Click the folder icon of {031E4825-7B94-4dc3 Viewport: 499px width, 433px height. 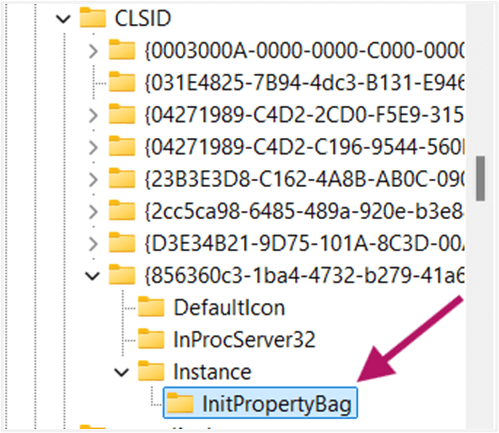(x=122, y=82)
